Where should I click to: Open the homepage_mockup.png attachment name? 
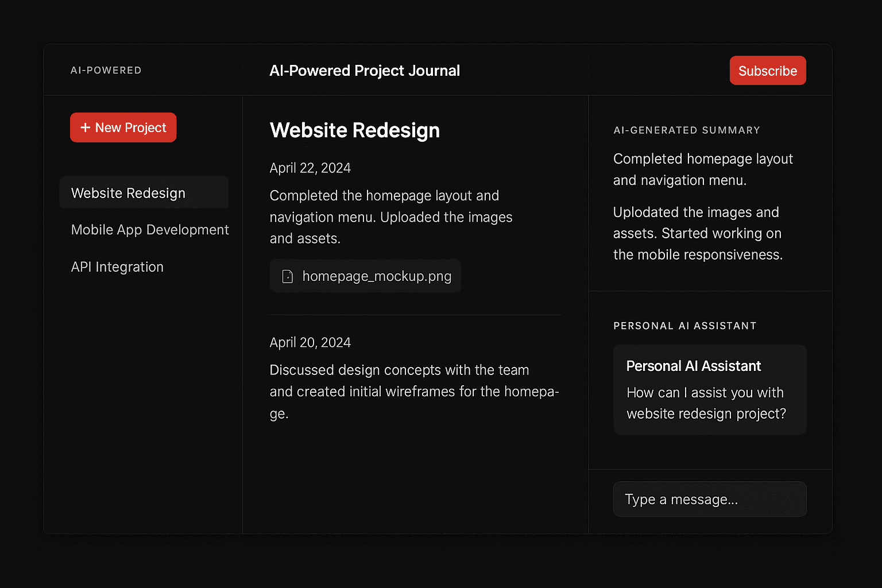[377, 276]
